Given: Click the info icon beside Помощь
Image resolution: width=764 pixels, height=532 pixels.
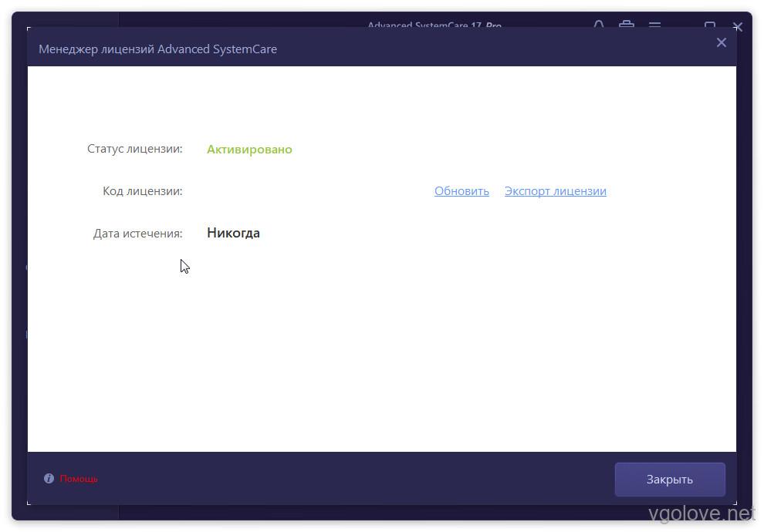Looking at the screenshot, I should pyautogui.click(x=49, y=479).
